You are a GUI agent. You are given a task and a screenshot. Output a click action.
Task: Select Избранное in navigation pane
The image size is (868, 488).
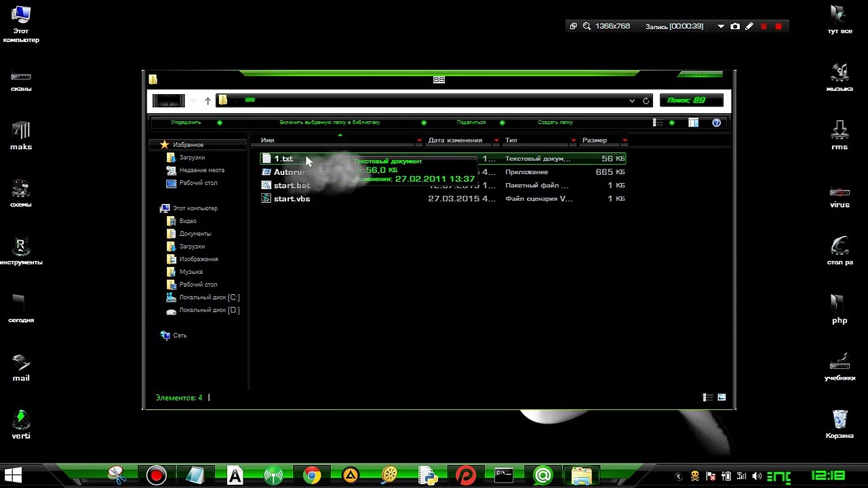coord(187,144)
